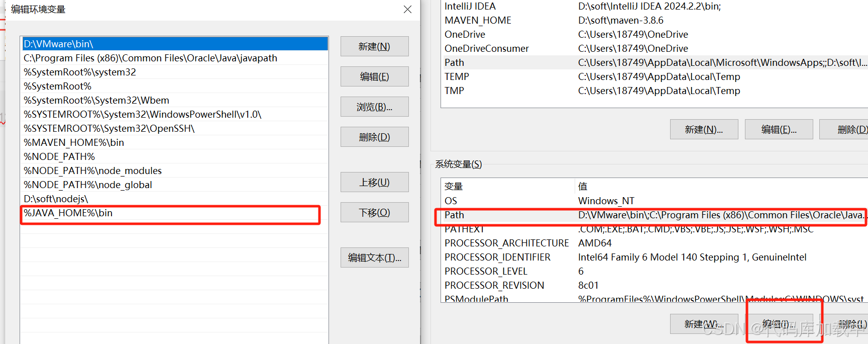Select OneDrive user variable row
Screen dimensions: 868x344
(655, 34)
